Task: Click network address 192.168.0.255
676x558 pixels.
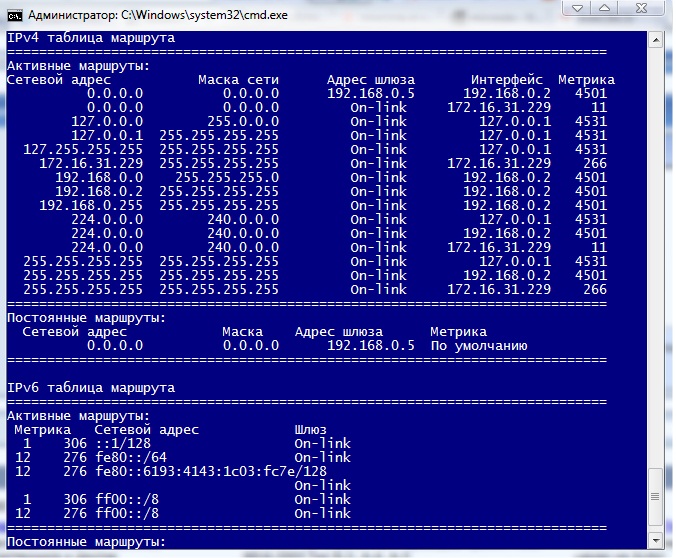Action: (x=91, y=206)
